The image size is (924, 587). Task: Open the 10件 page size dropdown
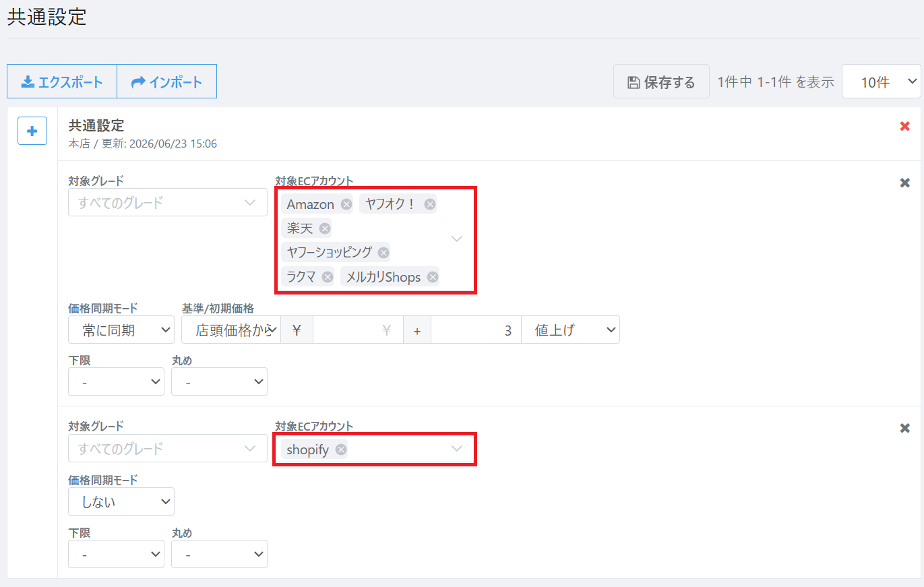882,82
